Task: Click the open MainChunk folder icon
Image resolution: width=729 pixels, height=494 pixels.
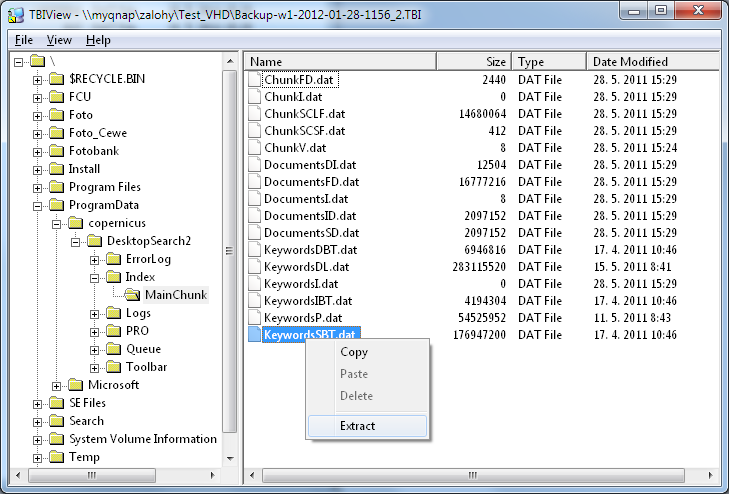Action: 133,295
